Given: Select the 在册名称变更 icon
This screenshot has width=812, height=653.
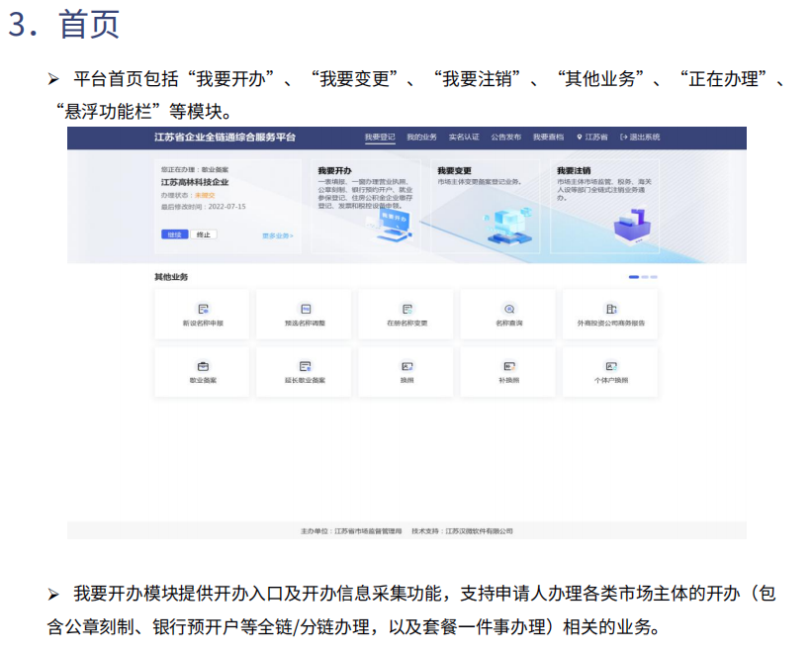Looking at the screenshot, I should coord(407,309).
